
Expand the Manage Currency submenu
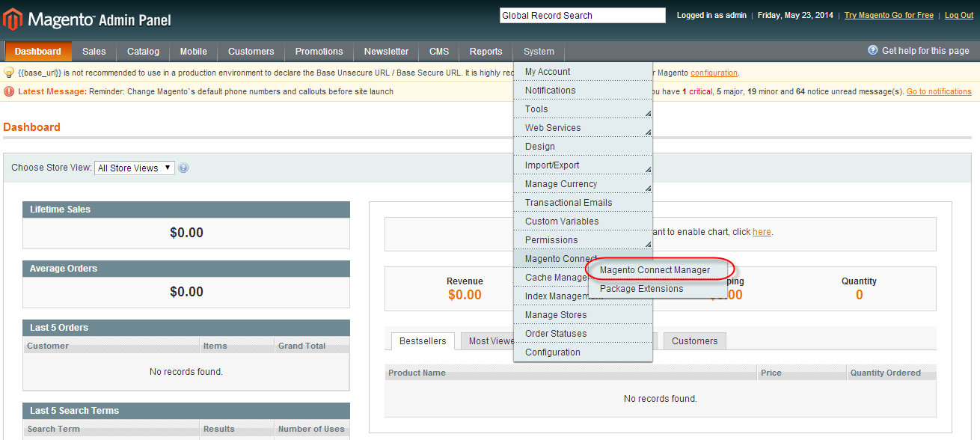point(583,184)
